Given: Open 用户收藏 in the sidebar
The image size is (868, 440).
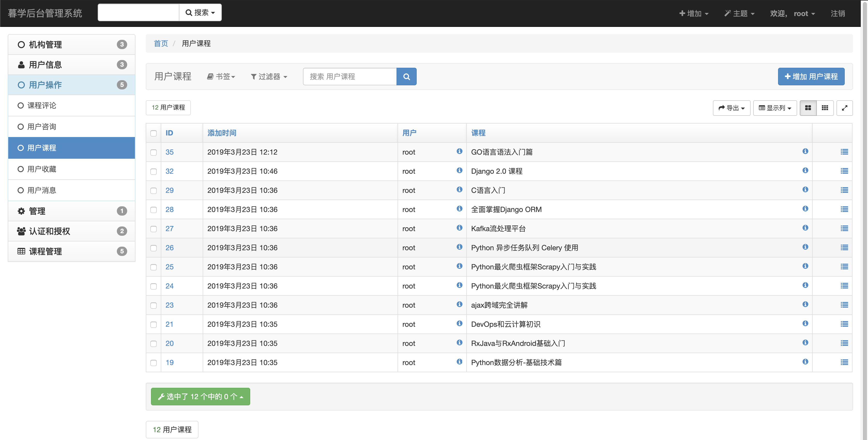Looking at the screenshot, I should click(42, 169).
